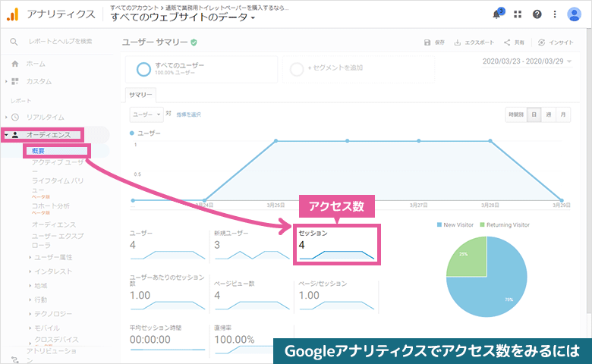Image resolution: width=592 pixels, height=364 pixels.
Task: Expand the 地域 submenu
Action: pos(30,286)
